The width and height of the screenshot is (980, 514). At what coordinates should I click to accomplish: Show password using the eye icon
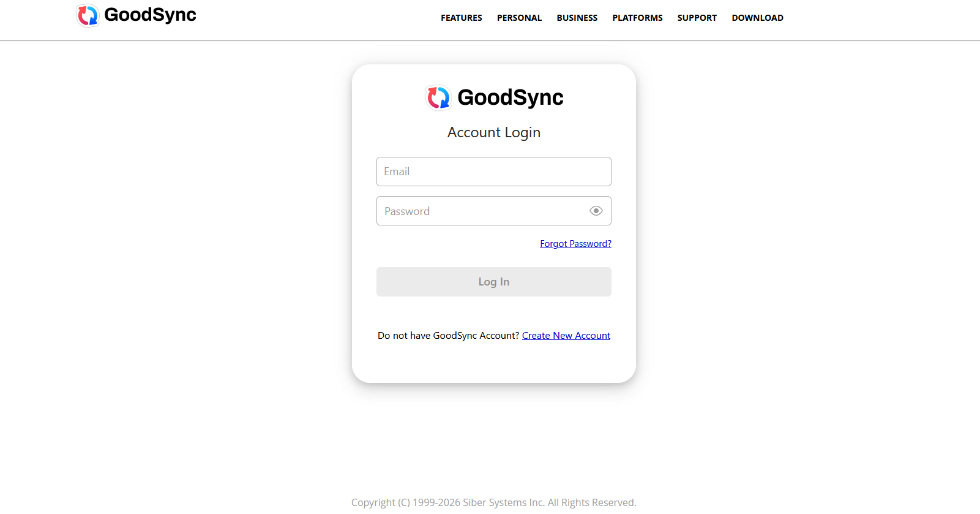pyautogui.click(x=596, y=211)
